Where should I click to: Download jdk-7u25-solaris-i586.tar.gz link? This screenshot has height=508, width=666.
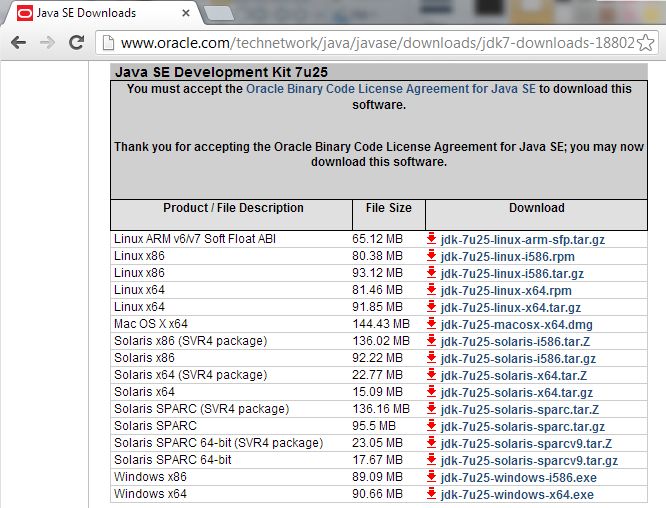coord(518,358)
